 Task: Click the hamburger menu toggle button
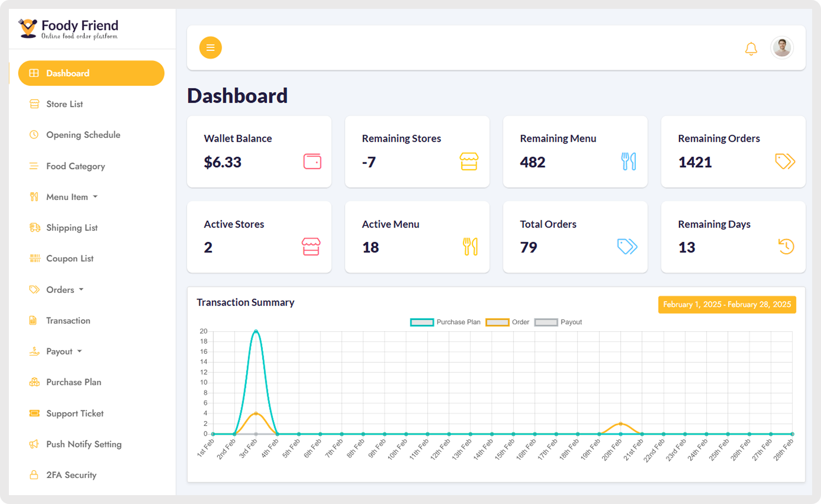[x=211, y=48]
